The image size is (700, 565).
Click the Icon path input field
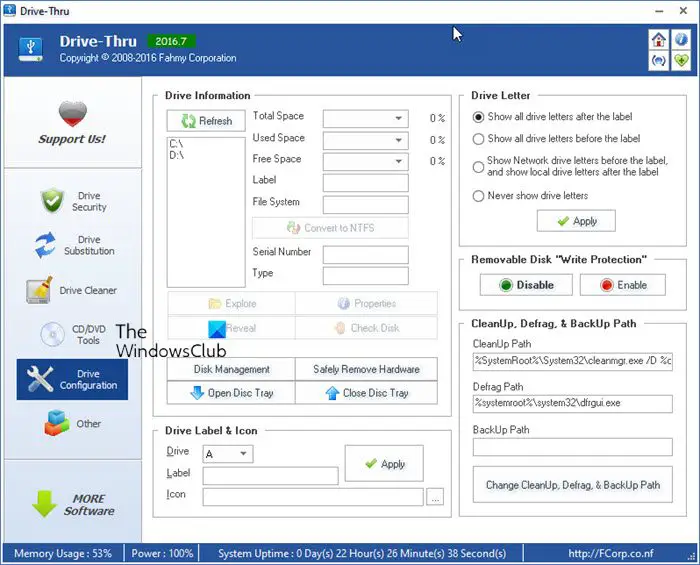(313, 497)
